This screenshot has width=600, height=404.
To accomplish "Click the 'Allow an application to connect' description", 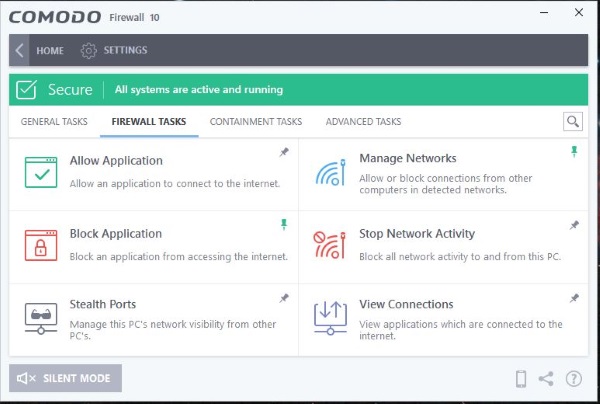I will point(174,184).
